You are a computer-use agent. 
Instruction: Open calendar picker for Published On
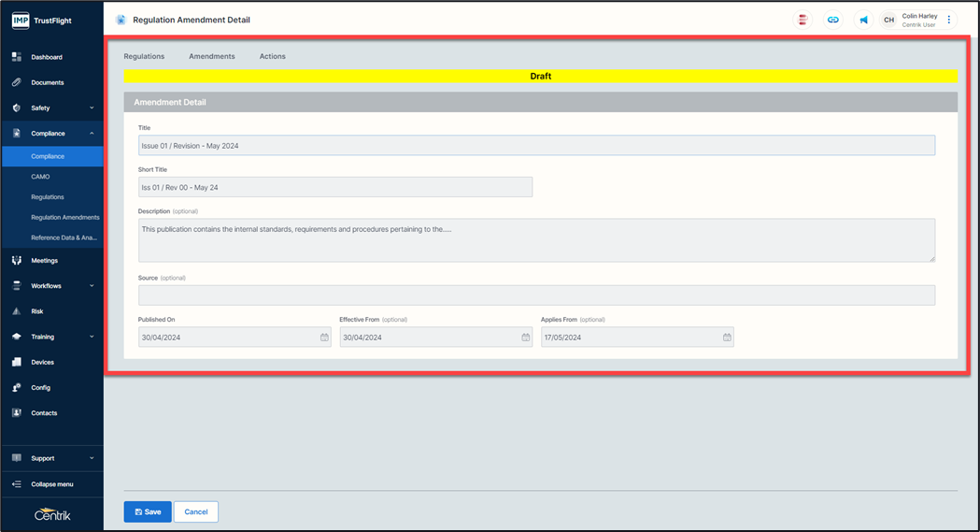(324, 338)
